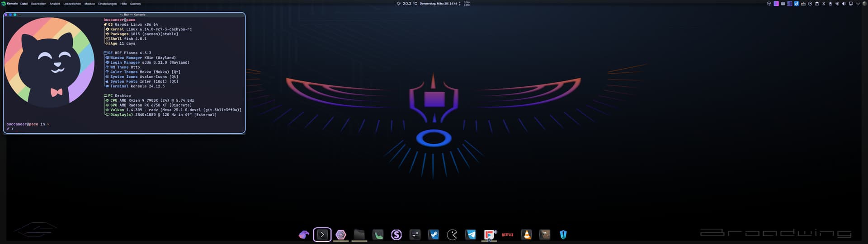The width and height of the screenshot is (868, 244).
Task: Open the clock showing Donnerstag, März 20
Action: pyautogui.click(x=439, y=4)
